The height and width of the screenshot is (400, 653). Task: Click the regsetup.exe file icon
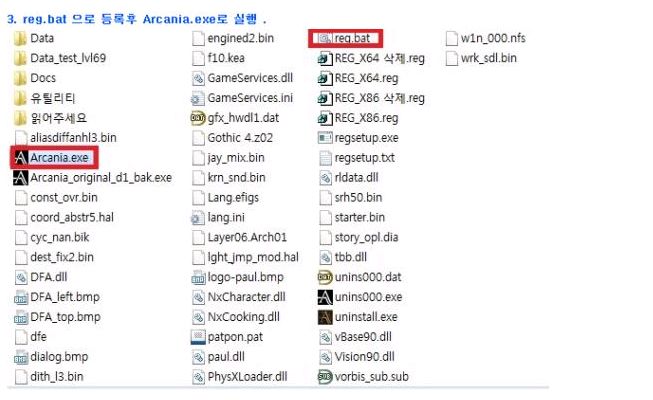click(324, 138)
